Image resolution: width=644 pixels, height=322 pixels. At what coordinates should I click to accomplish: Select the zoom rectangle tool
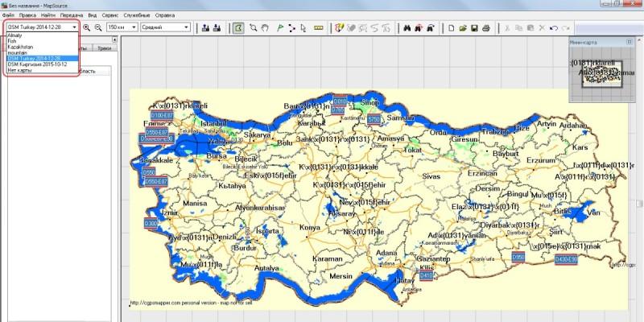[x=254, y=27]
